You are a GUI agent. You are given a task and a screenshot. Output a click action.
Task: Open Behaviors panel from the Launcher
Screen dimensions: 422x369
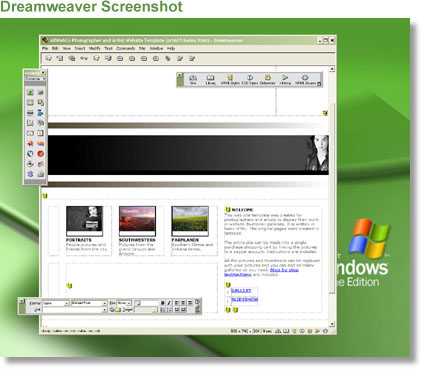point(267,80)
